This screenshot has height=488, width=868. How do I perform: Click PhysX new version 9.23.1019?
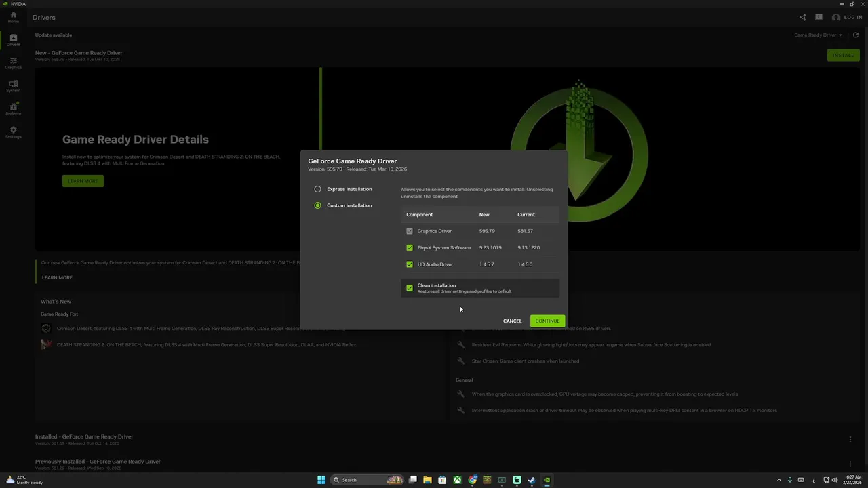tap(490, 247)
